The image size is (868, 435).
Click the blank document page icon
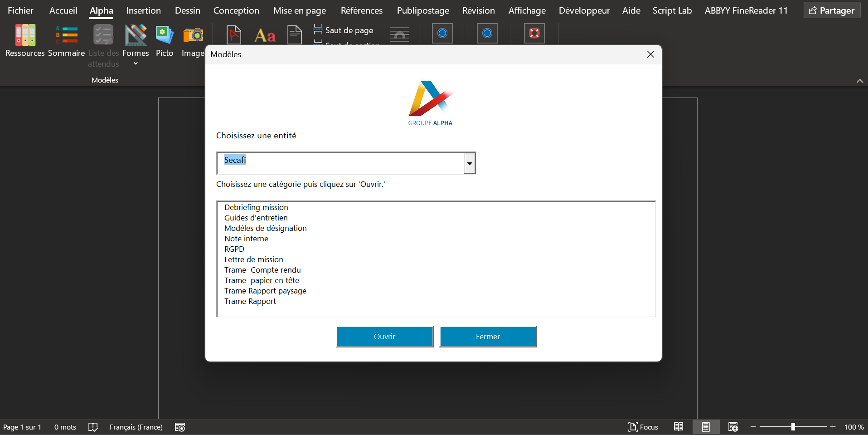click(295, 35)
